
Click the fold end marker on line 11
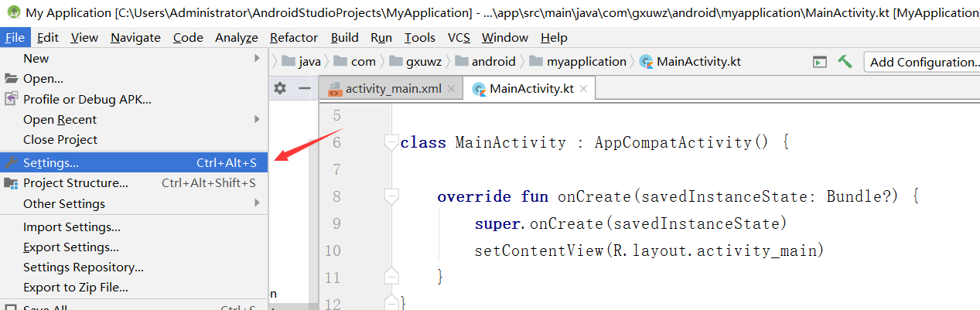point(391,276)
